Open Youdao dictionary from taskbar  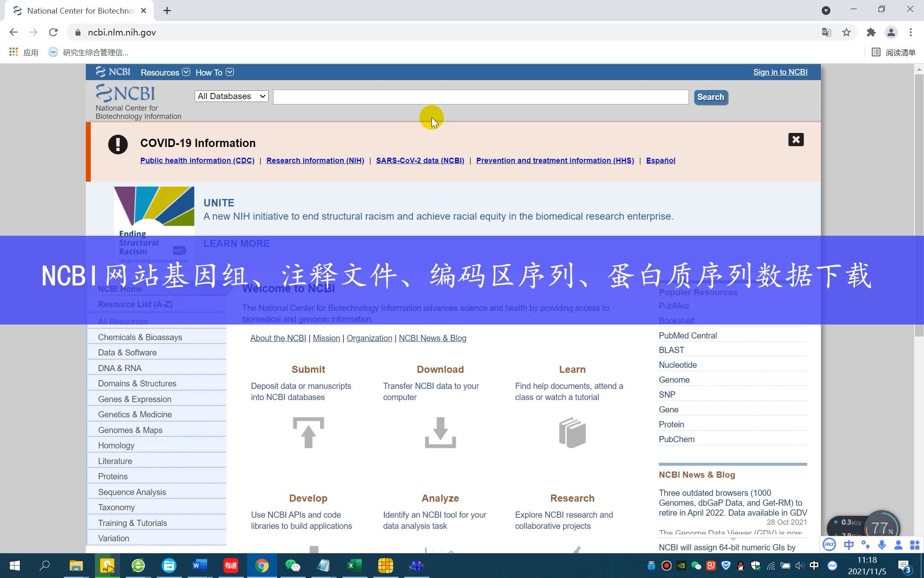[x=231, y=566]
